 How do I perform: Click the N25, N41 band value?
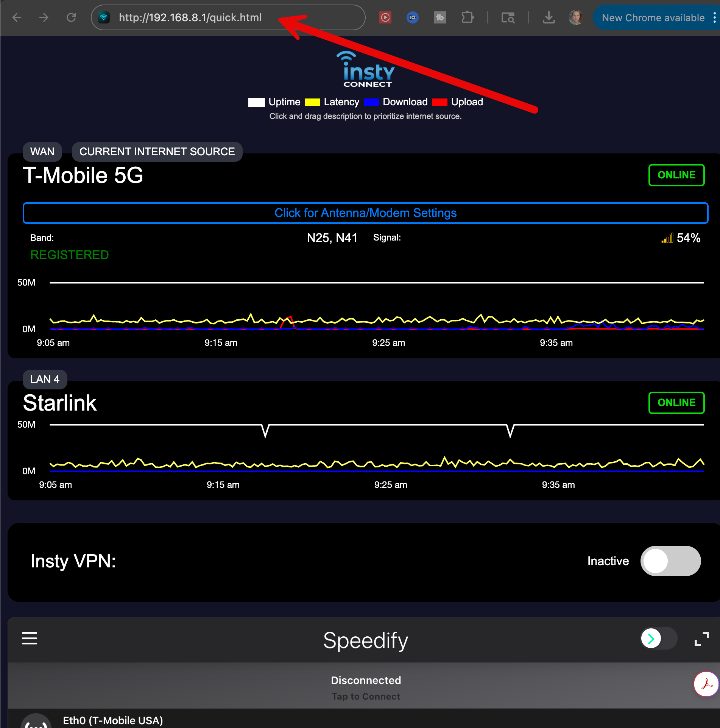coord(332,238)
